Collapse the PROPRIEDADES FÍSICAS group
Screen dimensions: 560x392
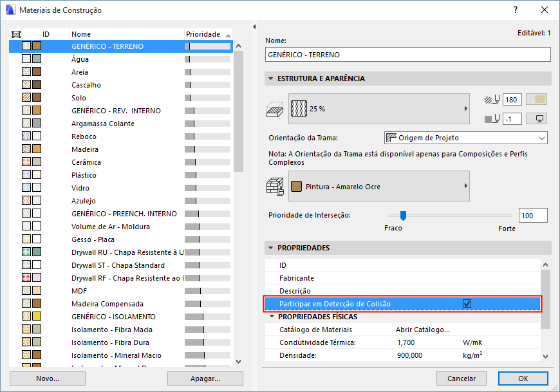(x=272, y=316)
